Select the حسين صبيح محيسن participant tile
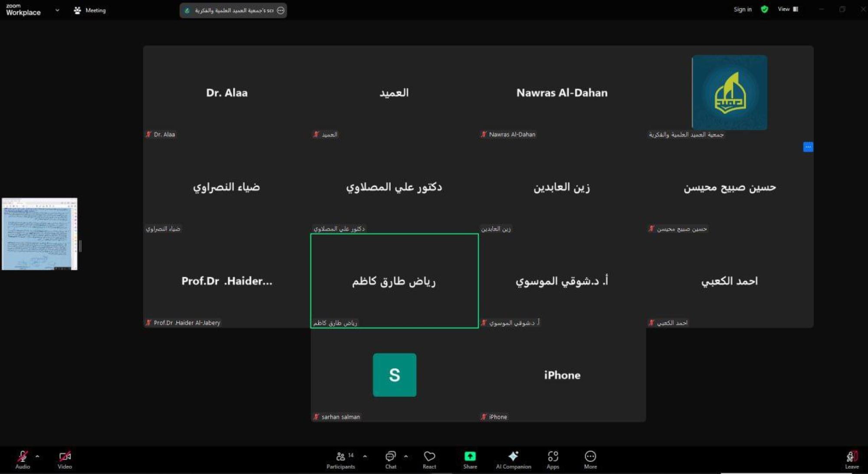 tap(730, 186)
